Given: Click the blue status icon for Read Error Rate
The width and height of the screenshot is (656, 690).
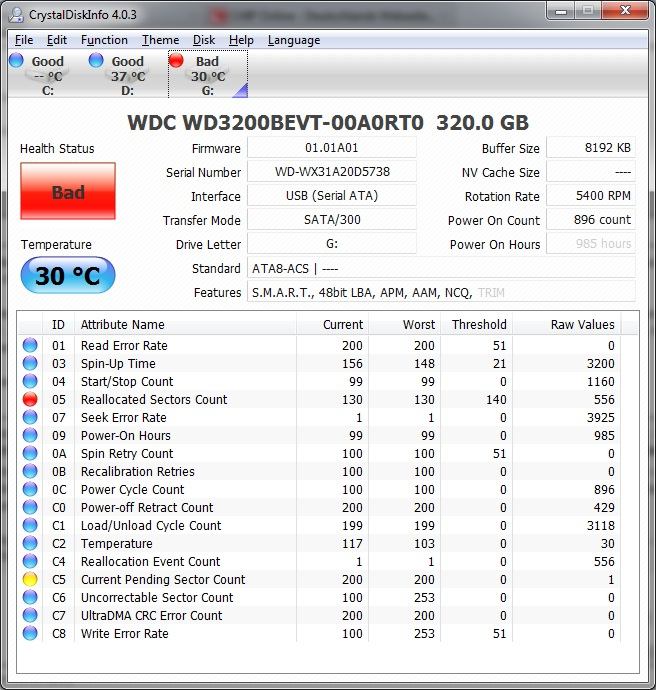Looking at the screenshot, I should tap(30, 345).
